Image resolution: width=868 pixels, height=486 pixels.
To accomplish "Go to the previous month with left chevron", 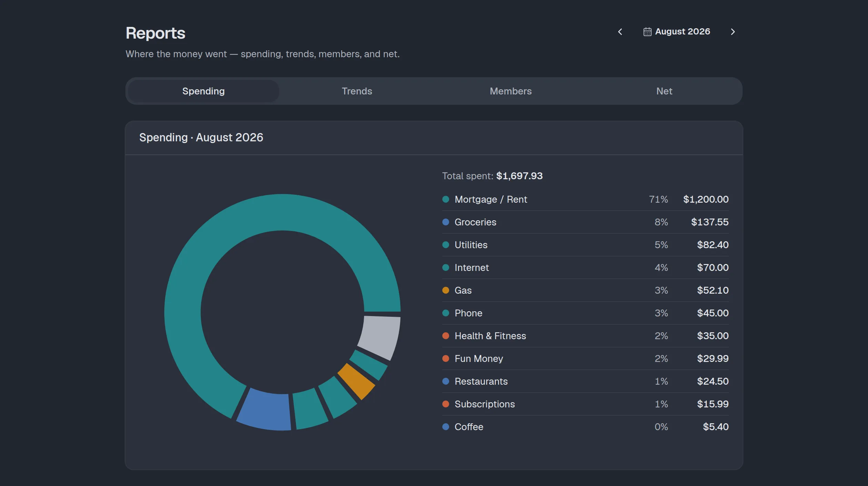I will click(x=620, y=32).
